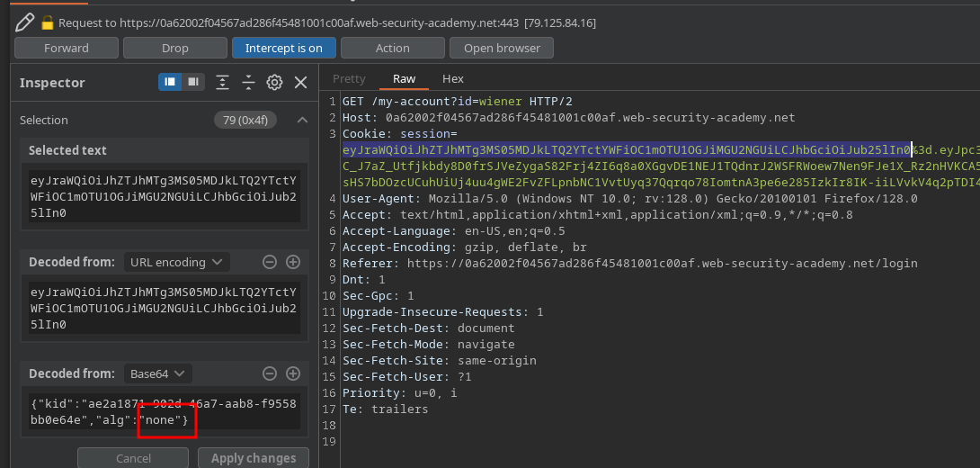Remove the URL encoding decode step
This screenshot has height=468, width=980.
point(269,262)
